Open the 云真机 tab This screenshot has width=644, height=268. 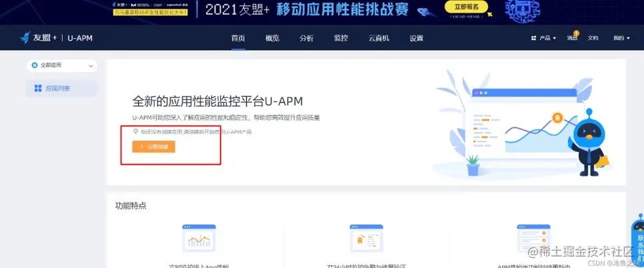click(x=379, y=38)
